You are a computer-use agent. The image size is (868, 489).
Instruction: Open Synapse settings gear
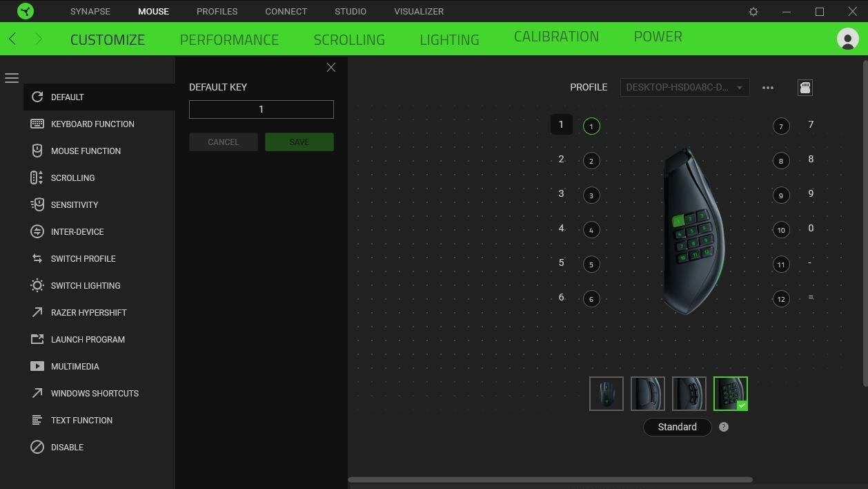click(x=753, y=11)
